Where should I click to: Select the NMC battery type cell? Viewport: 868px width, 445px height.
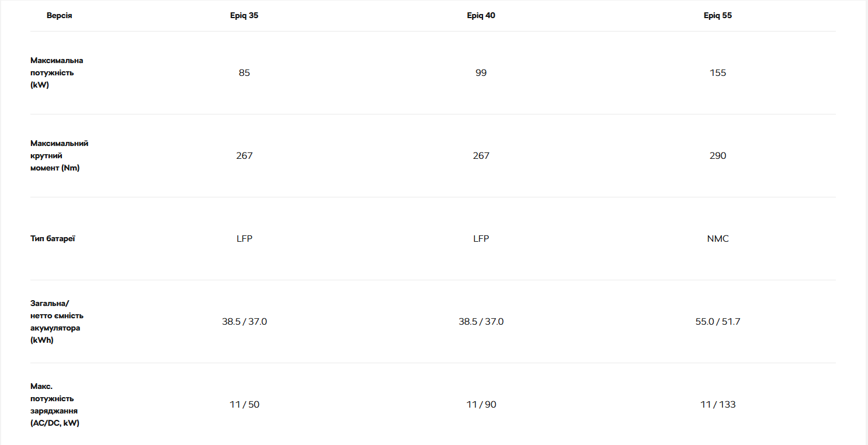click(x=717, y=239)
